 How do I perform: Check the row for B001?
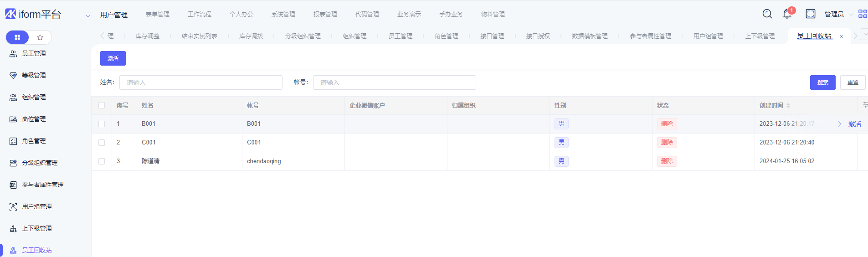pos(102,124)
